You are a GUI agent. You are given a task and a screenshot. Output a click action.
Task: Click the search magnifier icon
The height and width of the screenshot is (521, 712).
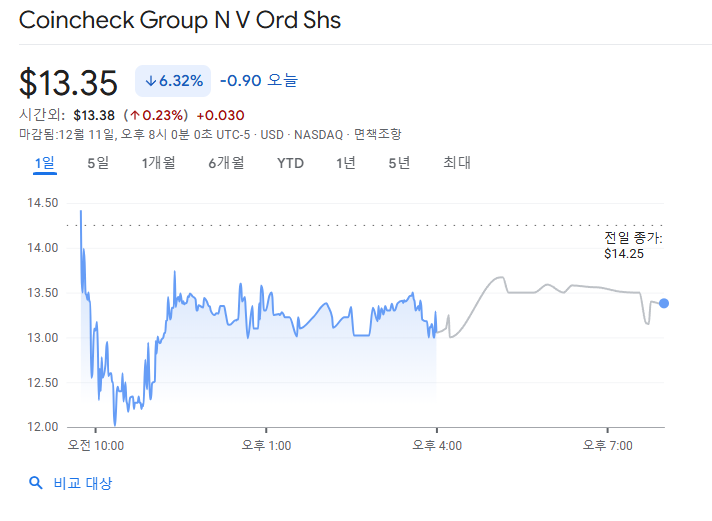(x=36, y=484)
